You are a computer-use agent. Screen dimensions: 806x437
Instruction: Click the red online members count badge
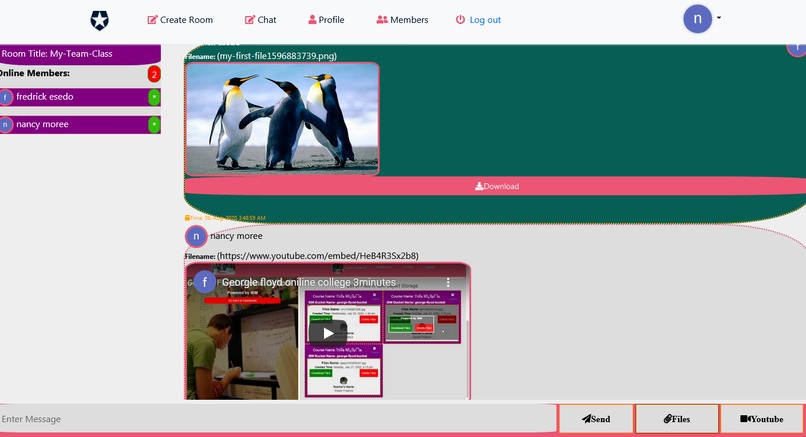coord(154,74)
